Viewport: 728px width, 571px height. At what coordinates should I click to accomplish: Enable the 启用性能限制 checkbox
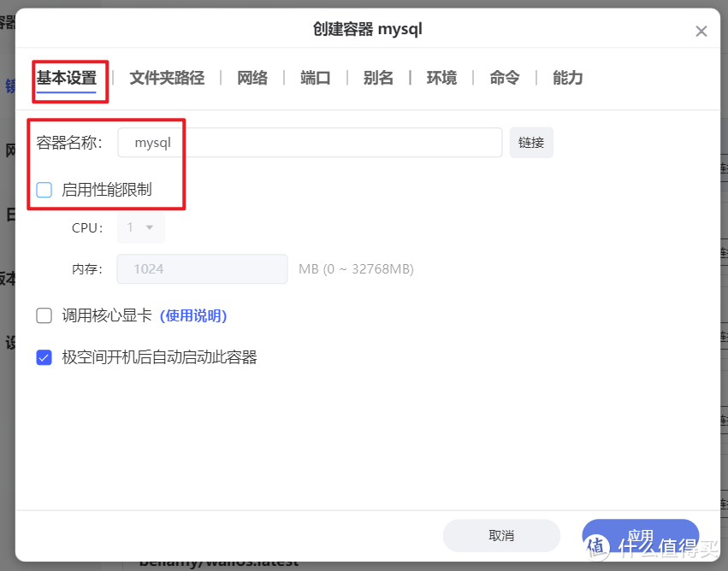[x=44, y=190]
